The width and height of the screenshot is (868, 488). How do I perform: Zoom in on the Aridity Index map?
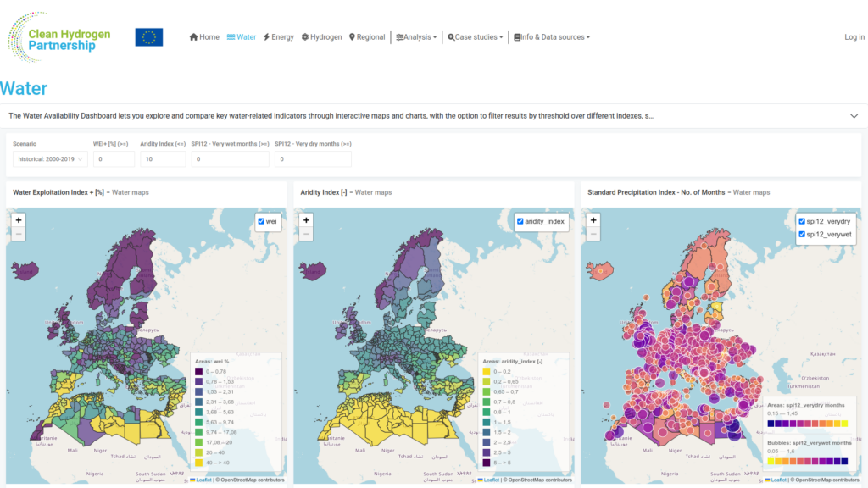[x=306, y=220]
